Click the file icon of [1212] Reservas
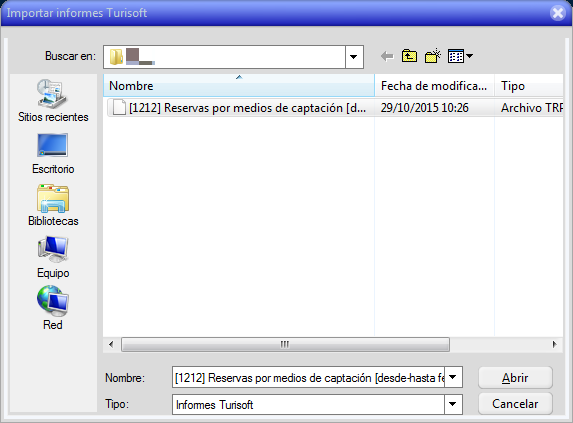Viewport: 573px width, 423px height. (x=119, y=107)
